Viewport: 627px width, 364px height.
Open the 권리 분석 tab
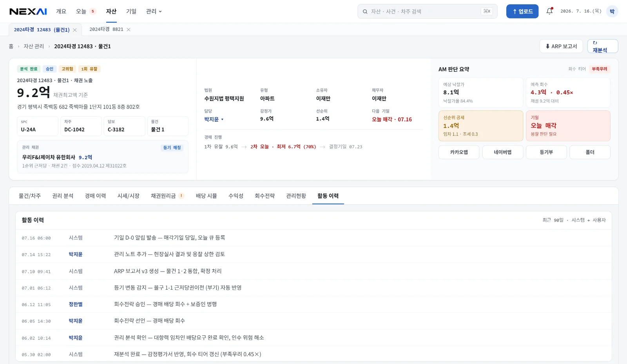point(63,196)
